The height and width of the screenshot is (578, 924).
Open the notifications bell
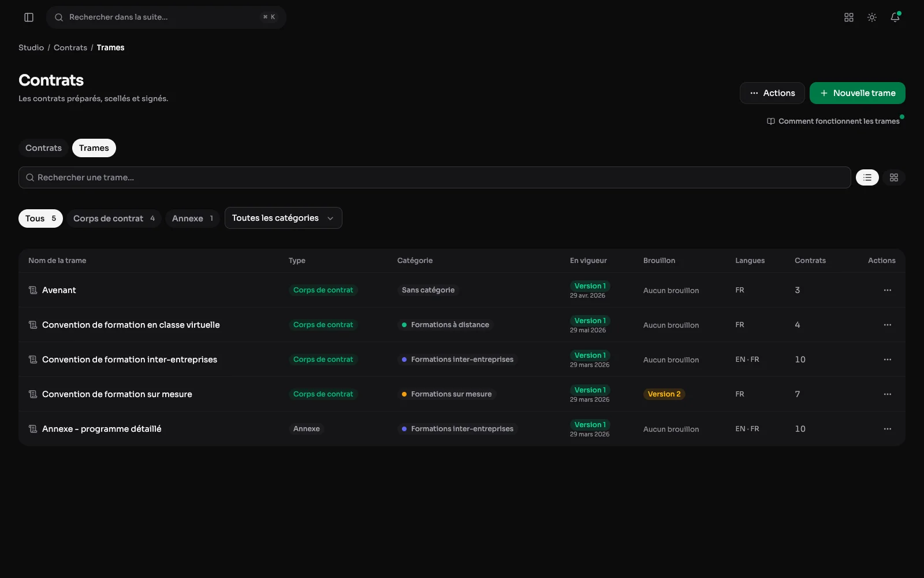(895, 17)
